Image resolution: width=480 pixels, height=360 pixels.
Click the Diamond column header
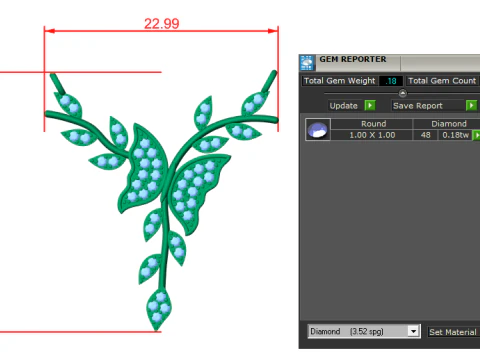coord(448,124)
